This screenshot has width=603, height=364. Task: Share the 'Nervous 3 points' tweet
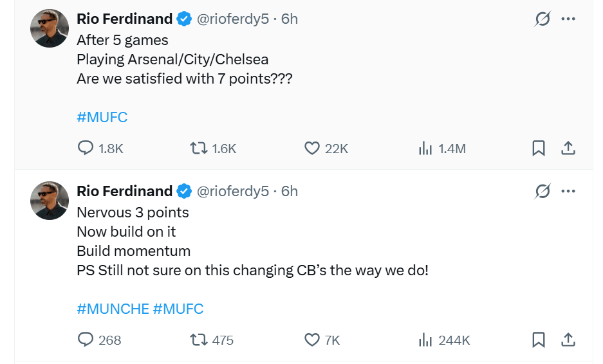coord(568,340)
